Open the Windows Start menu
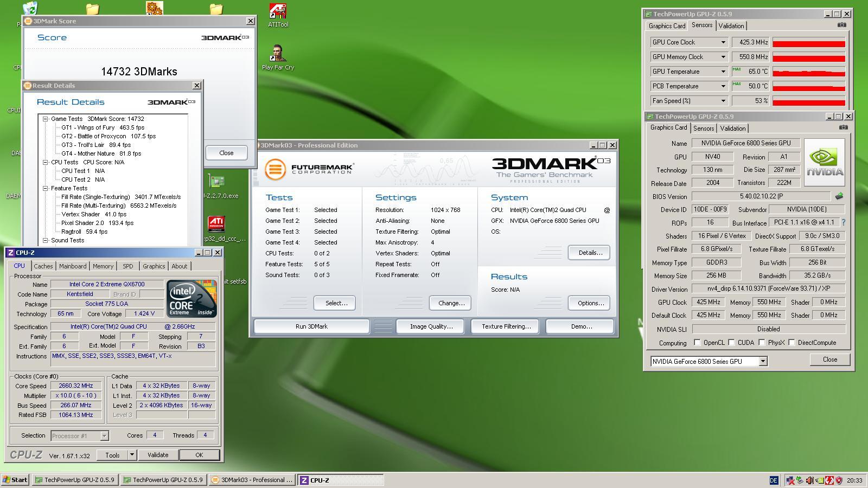868x488 pixels. click(14, 480)
